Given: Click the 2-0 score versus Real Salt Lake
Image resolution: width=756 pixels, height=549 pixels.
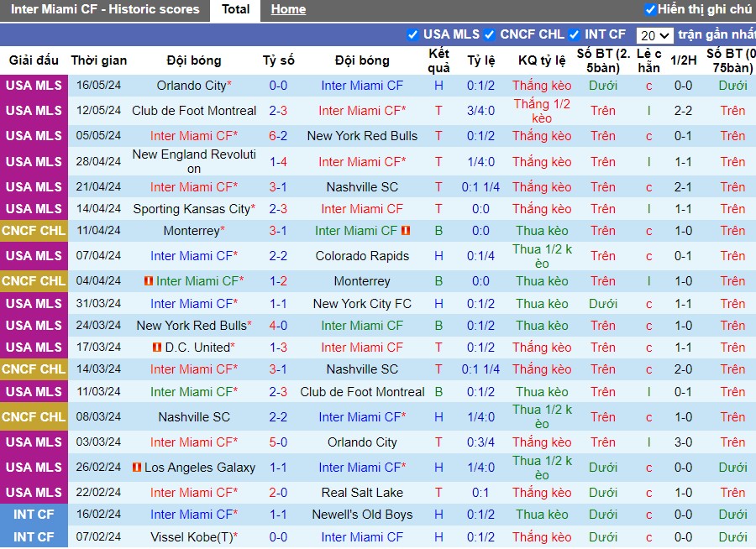Looking at the screenshot, I should click(x=278, y=493).
